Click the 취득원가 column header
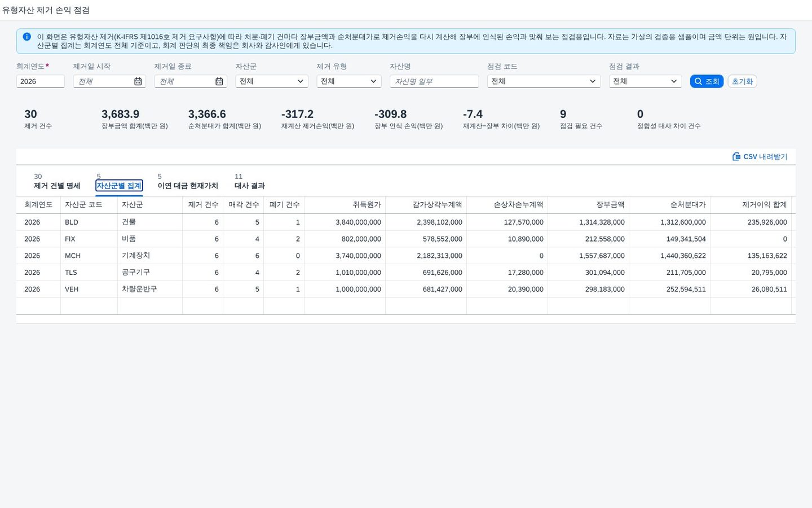The height and width of the screenshot is (508, 812). (x=345, y=205)
